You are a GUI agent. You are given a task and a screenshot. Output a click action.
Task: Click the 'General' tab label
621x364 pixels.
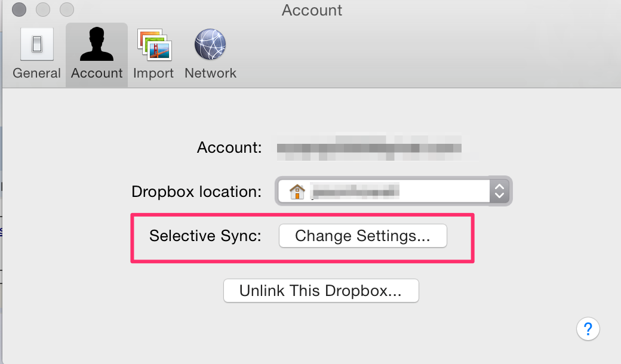tap(37, 73)
